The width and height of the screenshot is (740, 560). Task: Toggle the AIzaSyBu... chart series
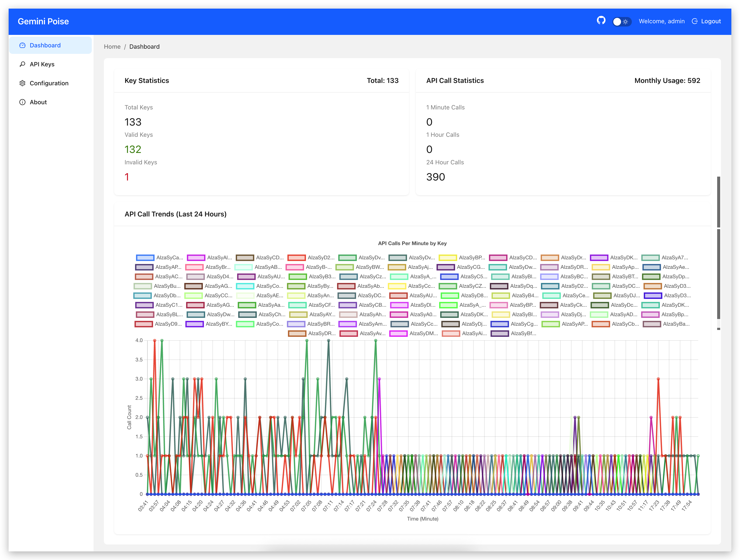(x=157, y=286)
